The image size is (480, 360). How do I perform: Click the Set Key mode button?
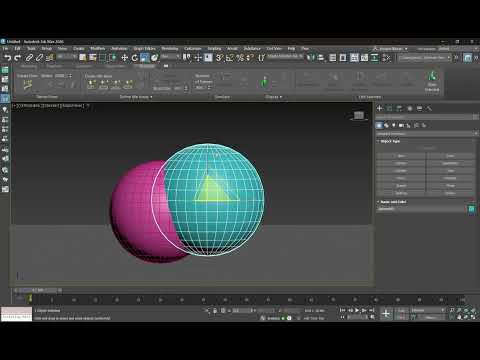(401, 317)
